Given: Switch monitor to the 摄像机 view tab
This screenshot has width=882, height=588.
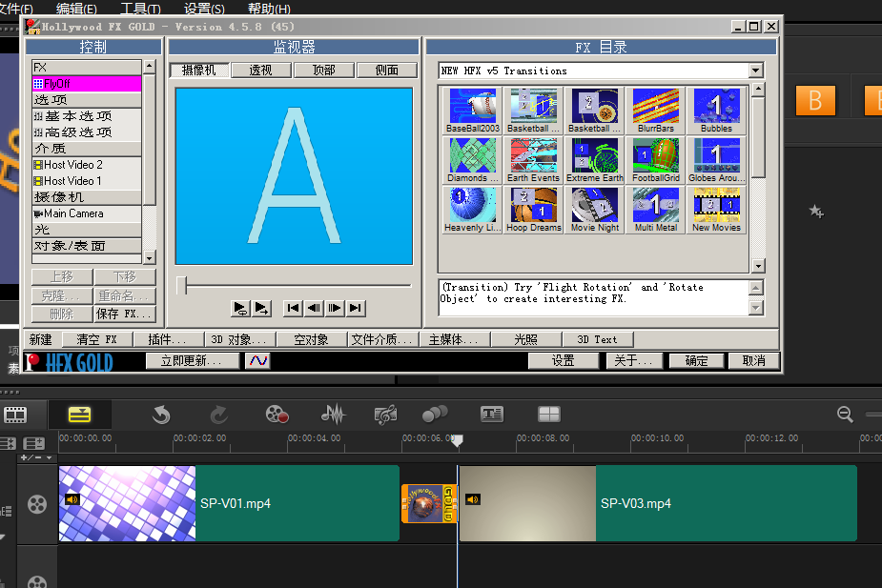Looking at the screenshot, I should click(199, 70).
